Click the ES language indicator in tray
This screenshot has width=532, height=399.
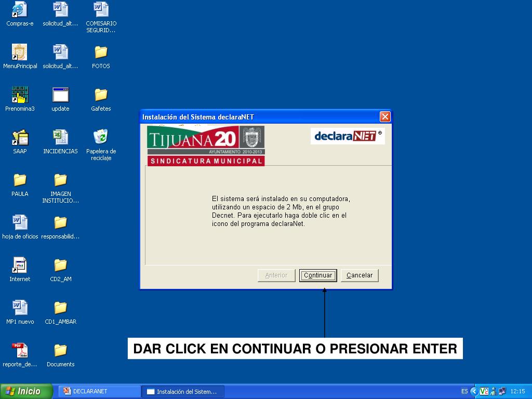coord(464,392)
